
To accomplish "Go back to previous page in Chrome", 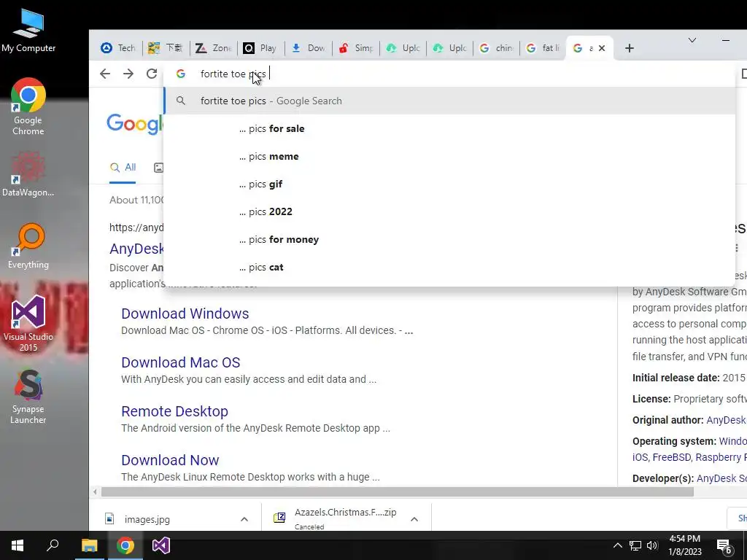I will tap(105, 74).
